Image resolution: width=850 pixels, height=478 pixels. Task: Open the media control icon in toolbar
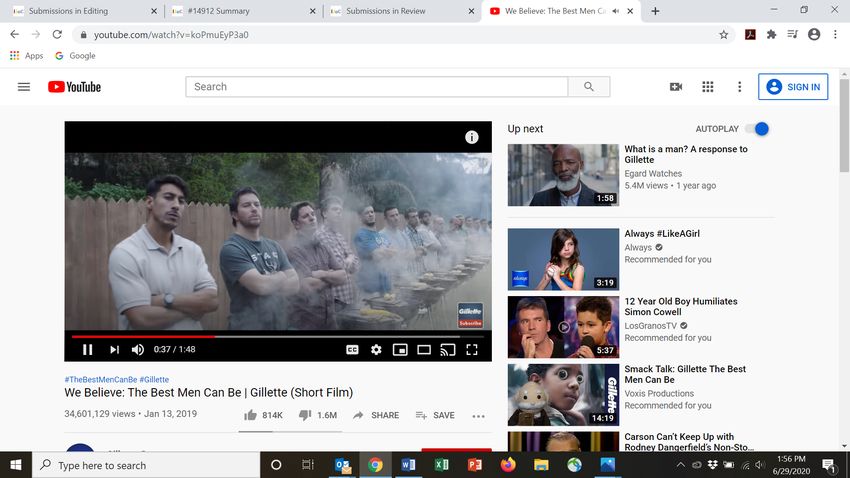793,35
